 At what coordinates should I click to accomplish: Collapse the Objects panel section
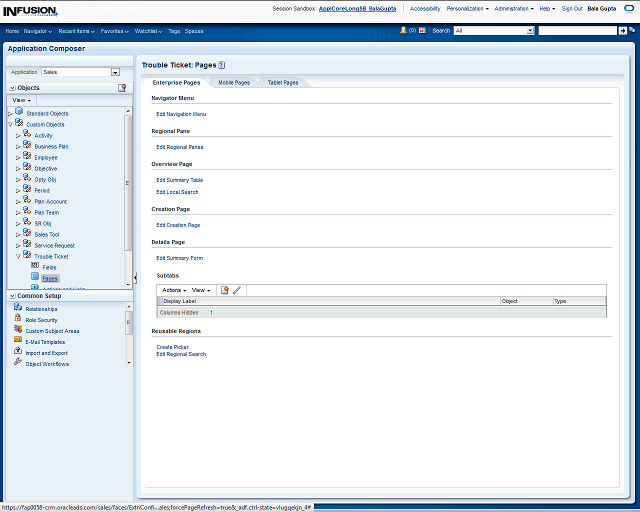tap(11, 88)
